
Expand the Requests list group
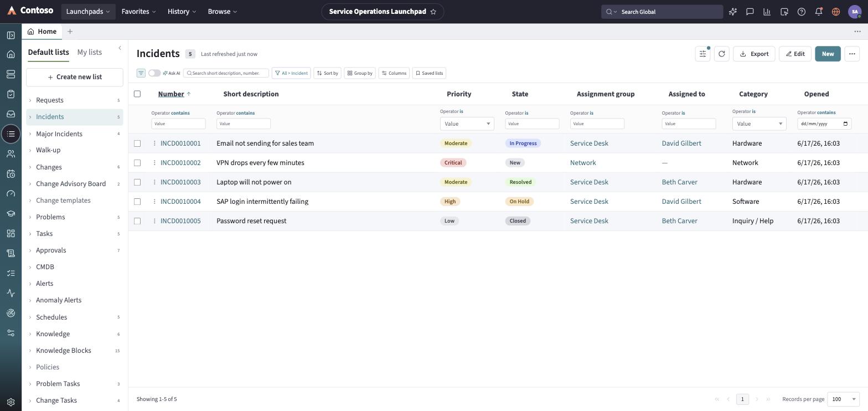[x=75, y=100]
